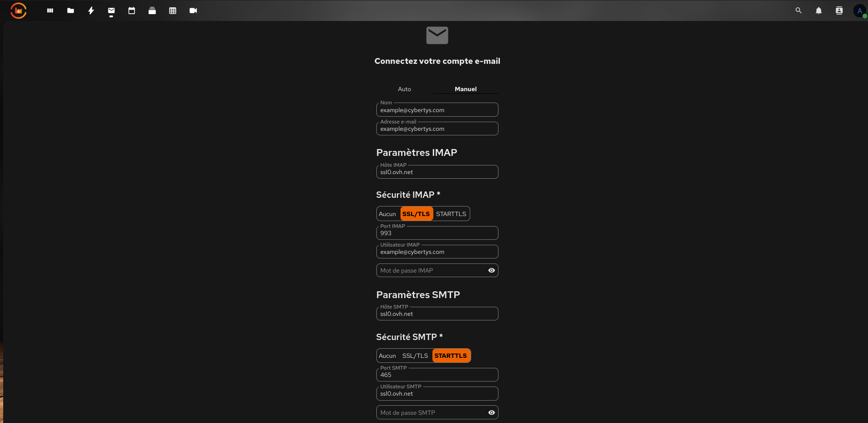The image size is (868, 423).
Task: Focus the Hôte IMAP field
Action: tap(437, 172)
